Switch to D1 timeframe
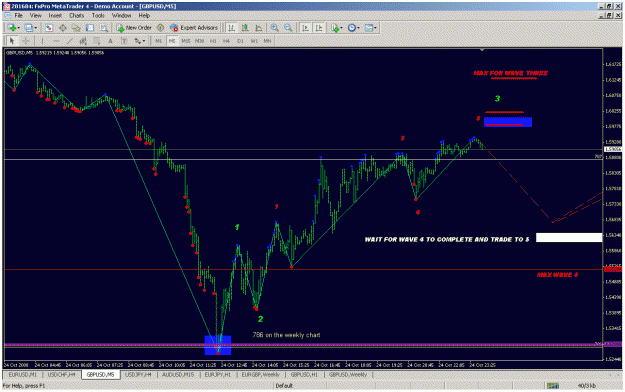Screen dimensions: 625x392 pyautogui.click(x=240, y=41)
